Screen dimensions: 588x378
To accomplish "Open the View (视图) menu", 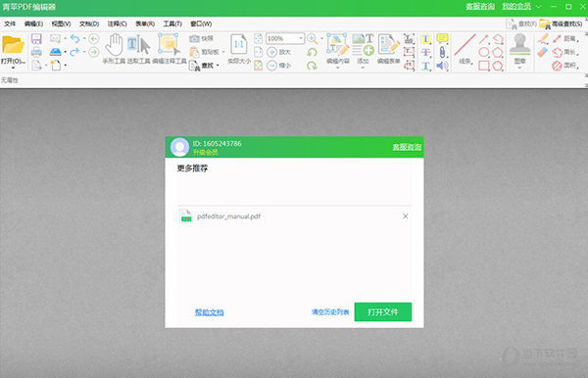I will [x=61, y=24].
